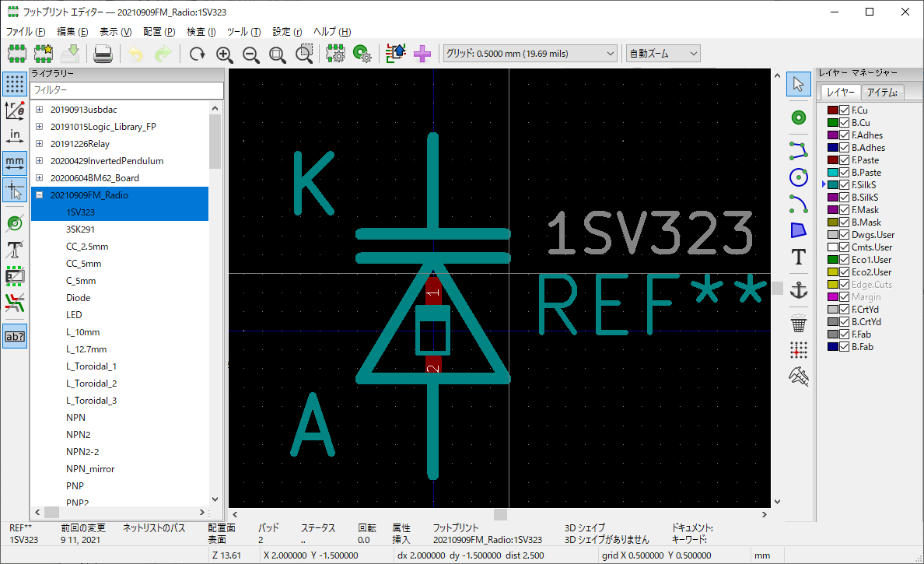Click the zoom in magnifier icon

225,54
